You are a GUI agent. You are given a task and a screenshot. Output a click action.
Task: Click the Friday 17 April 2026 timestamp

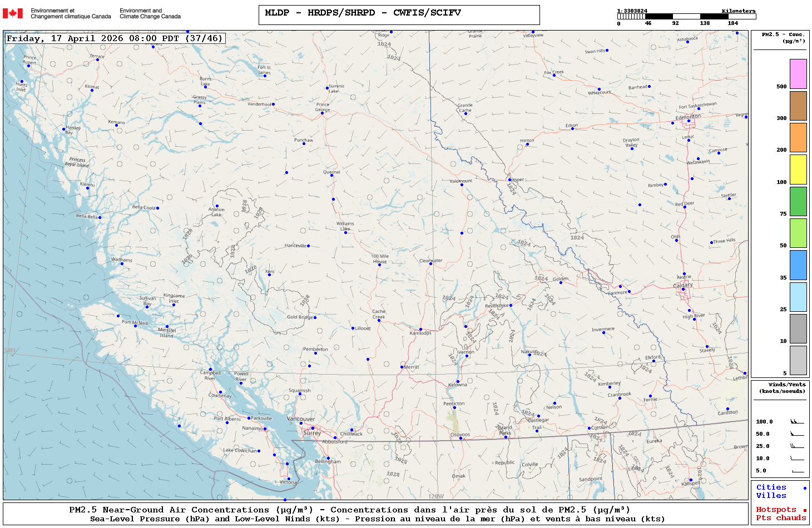pos(115,38)
